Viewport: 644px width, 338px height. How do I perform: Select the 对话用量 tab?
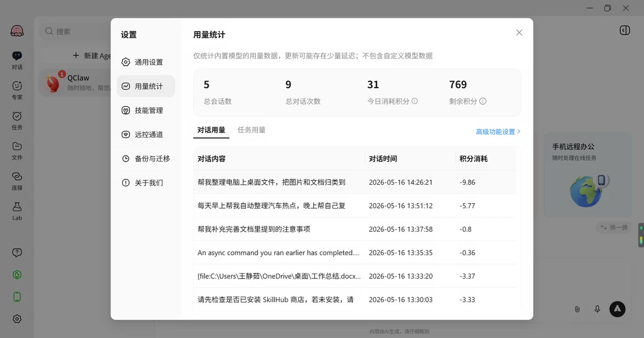click(x=211, y=130)
